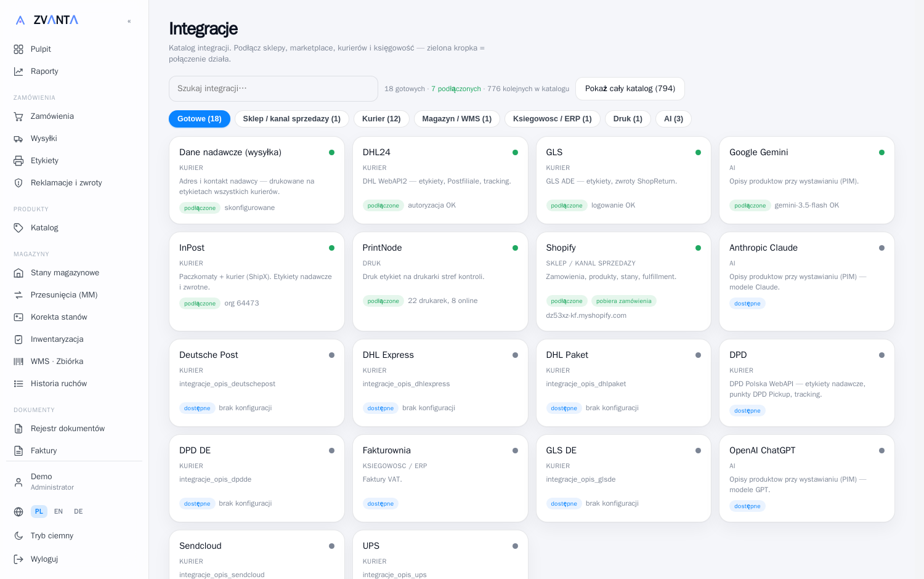The image size is (924, 579).
Task: Open Rejestr dokumentów file icon
Action: [18, 429]
